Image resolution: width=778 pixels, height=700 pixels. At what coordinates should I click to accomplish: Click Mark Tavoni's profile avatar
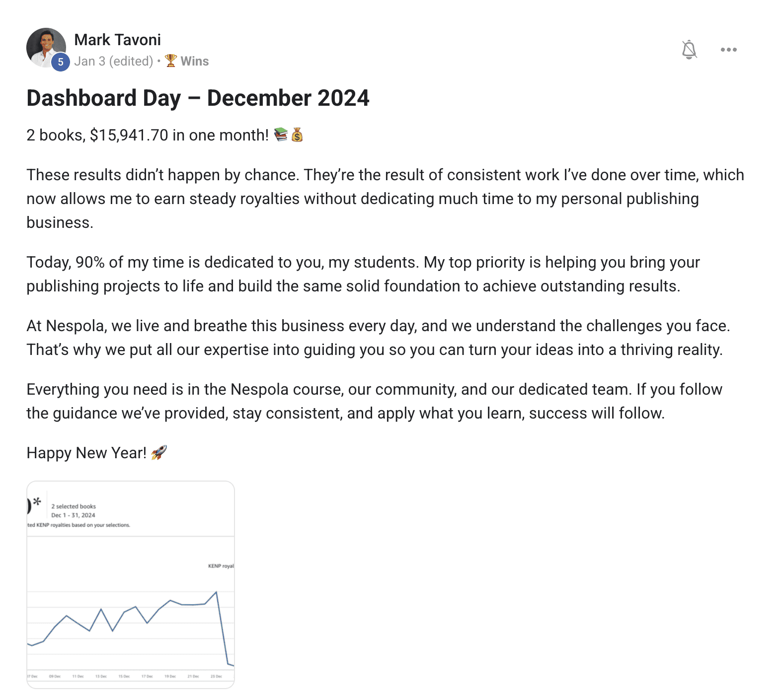(46, 47)
